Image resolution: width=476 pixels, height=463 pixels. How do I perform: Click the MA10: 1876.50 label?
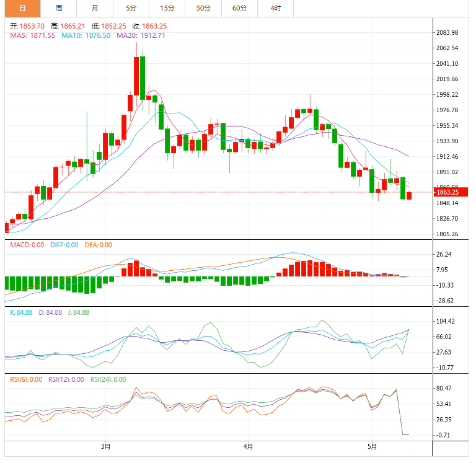[86, 35]
